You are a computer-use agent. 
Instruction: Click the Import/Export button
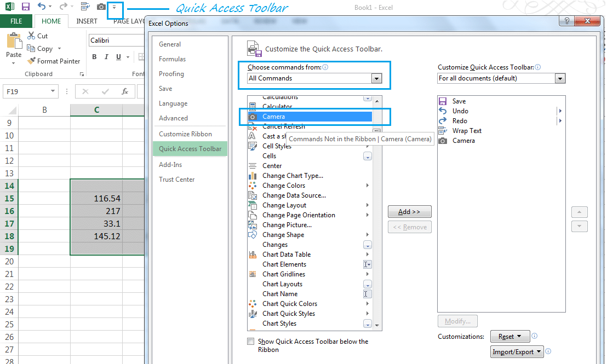click(x=517, y=351)
